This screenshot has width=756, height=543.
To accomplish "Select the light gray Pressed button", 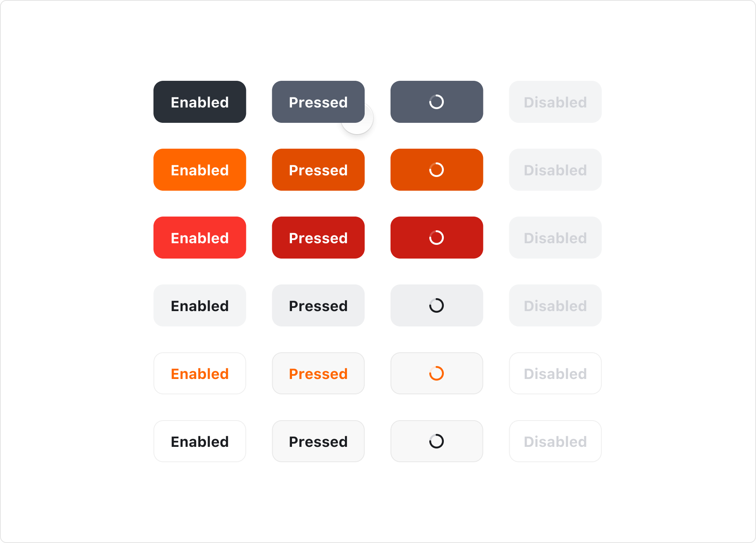I will (318, 305).
